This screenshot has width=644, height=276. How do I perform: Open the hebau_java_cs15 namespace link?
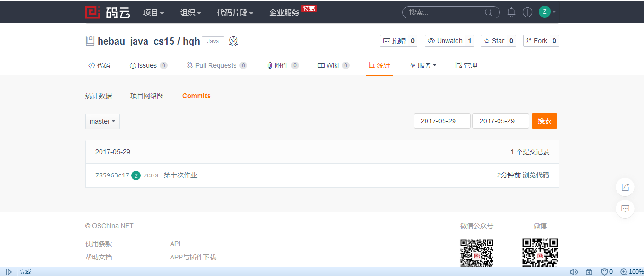pyautogui.click(x=136, y=41)
